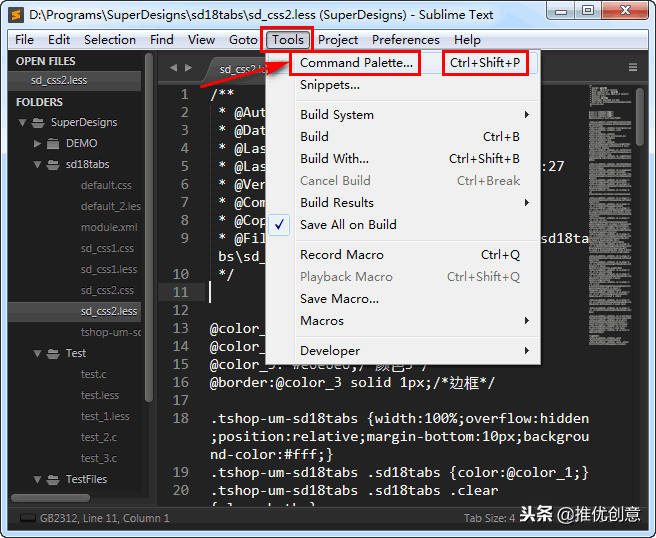Open the Selection menu
656x538 pixels.
[110, 40]
